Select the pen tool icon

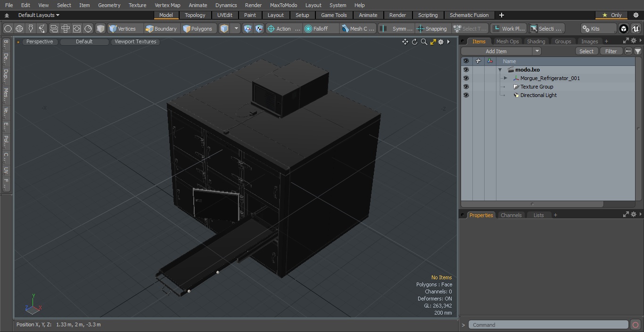tap(31, 29)
